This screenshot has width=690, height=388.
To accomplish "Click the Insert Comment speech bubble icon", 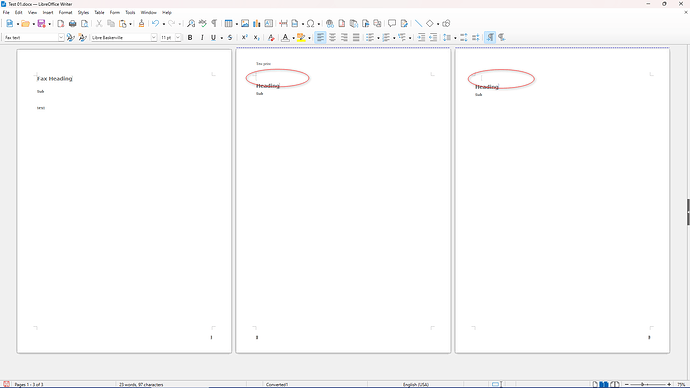I will pyautogui.click(x=392, y=24).
